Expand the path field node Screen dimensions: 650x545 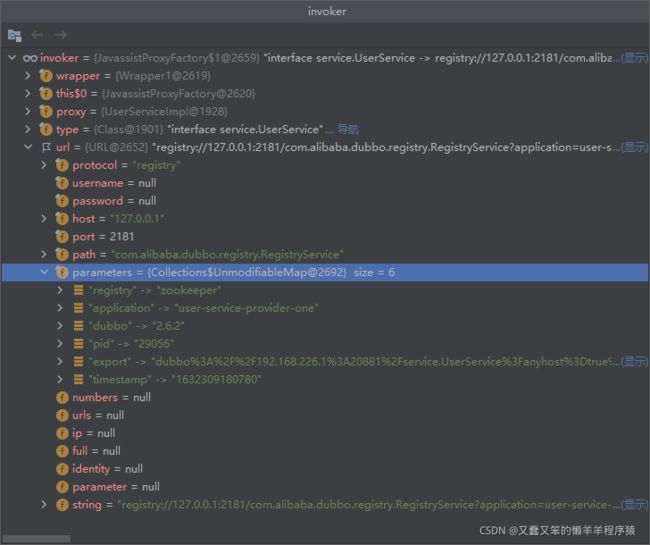point(44,254)
